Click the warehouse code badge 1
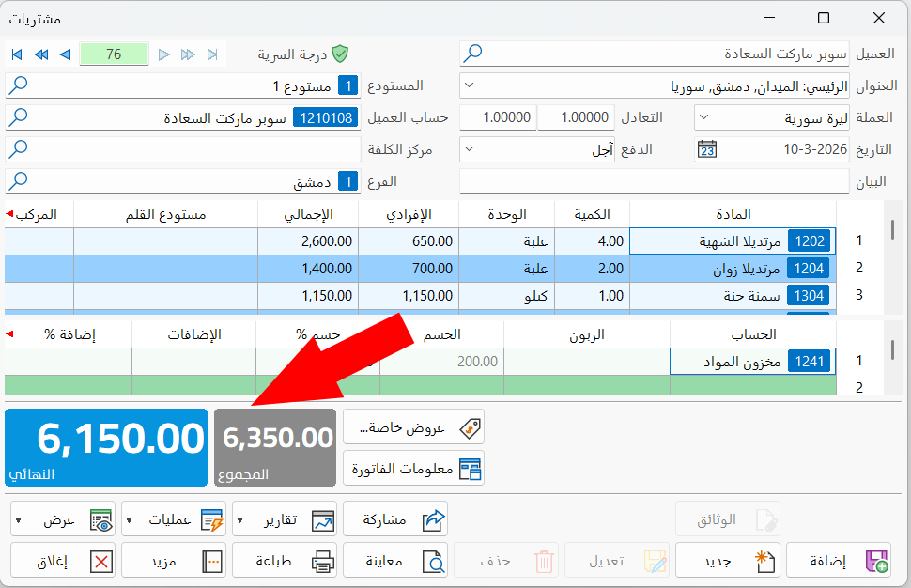This screenshot has width=911, height=588. 347,86
